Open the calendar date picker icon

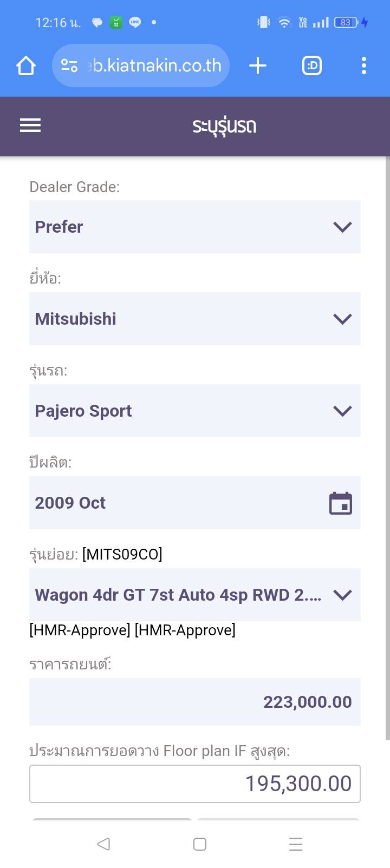coord(341,503)
